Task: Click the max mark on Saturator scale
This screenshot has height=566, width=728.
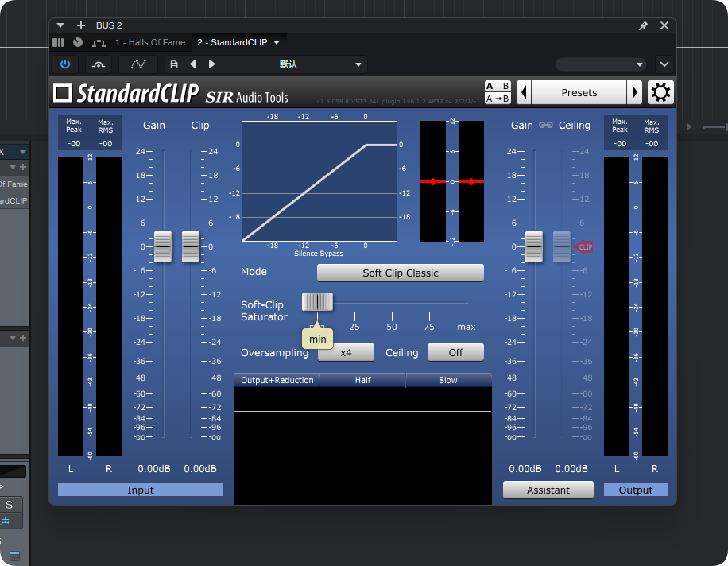Action: (467, 327)
